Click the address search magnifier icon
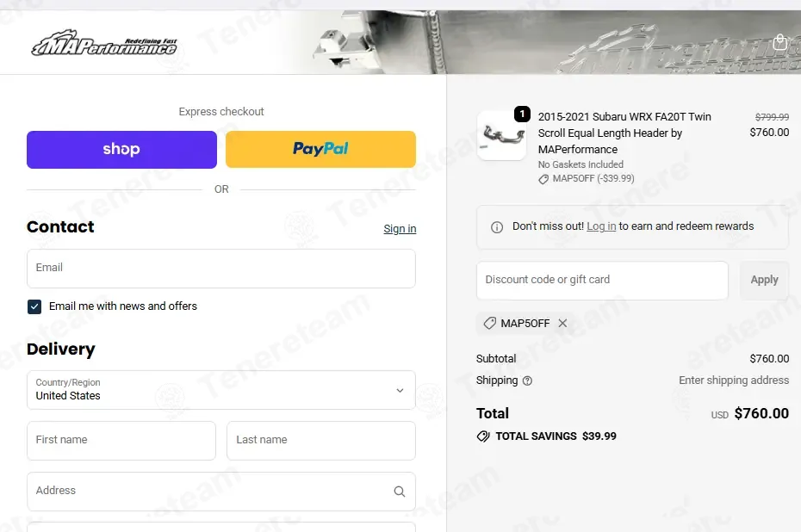 (x=399, y=492)
